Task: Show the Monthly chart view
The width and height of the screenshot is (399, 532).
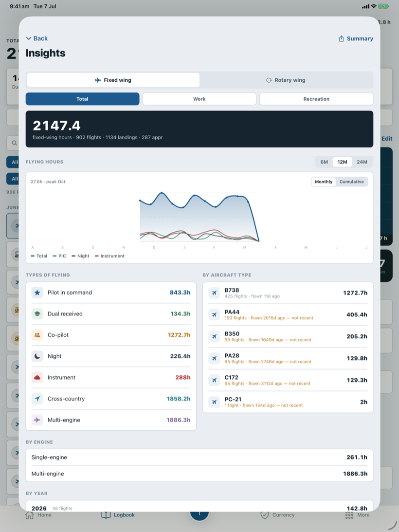Action: click(324, 182)
